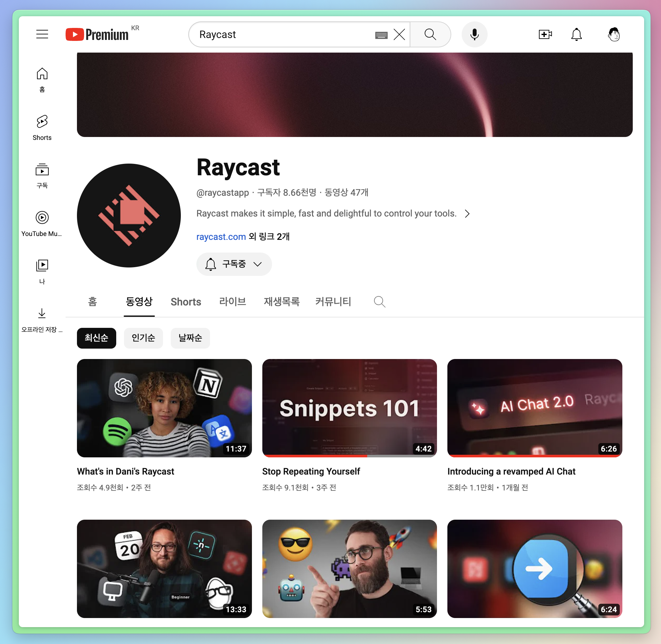Open the on-screen keyboard in search box
This screenshot has height=644, width=661.
381,35
